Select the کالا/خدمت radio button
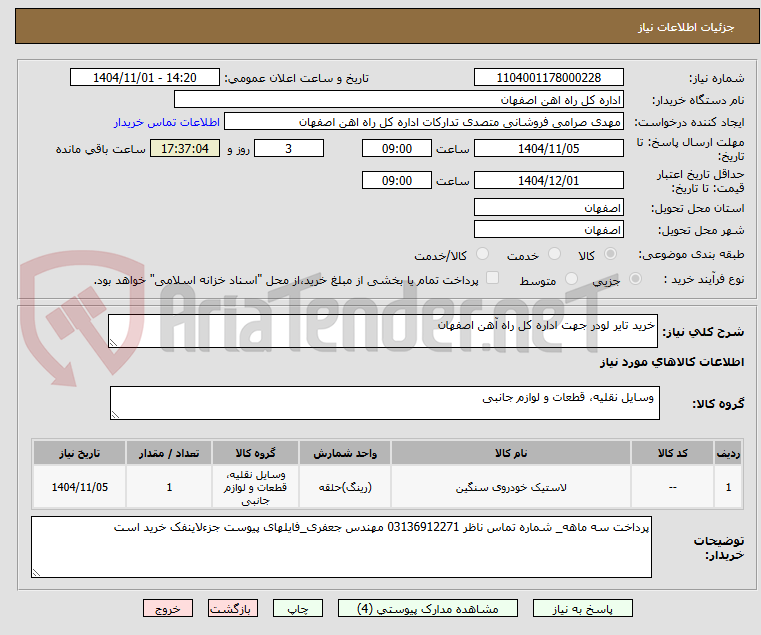 [x=482, y=254]
